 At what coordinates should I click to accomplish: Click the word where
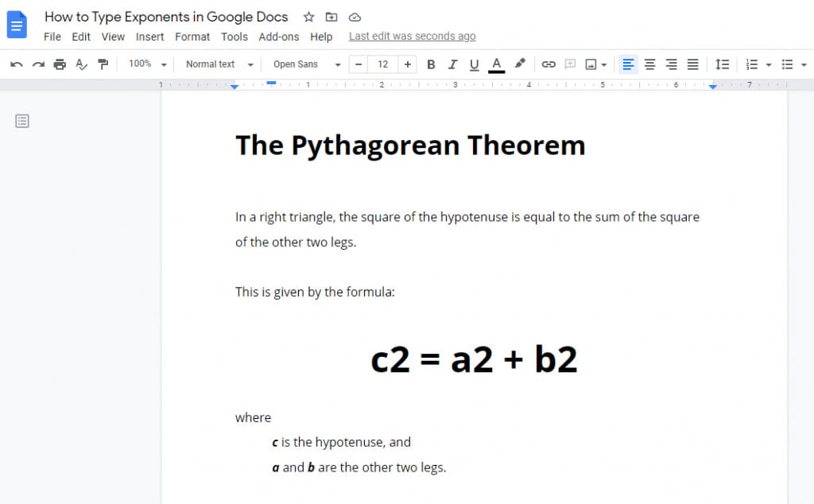point(253,417)
